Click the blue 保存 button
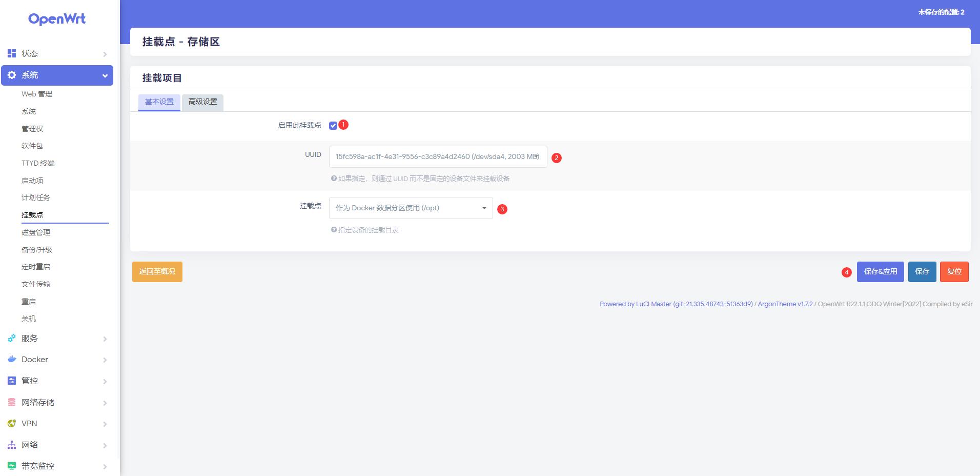This screenshot has width=980, height=476. (x=922, y=272)
